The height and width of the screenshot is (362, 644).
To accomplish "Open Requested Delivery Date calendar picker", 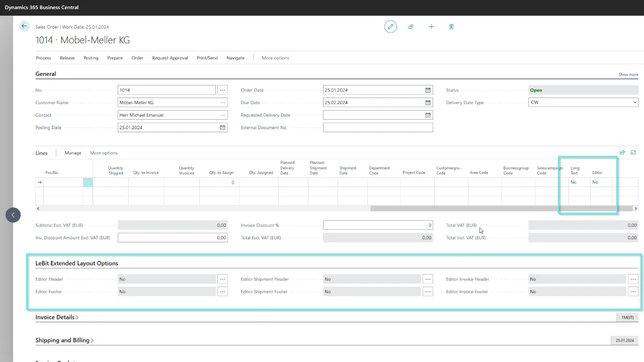I will [428, 115].
